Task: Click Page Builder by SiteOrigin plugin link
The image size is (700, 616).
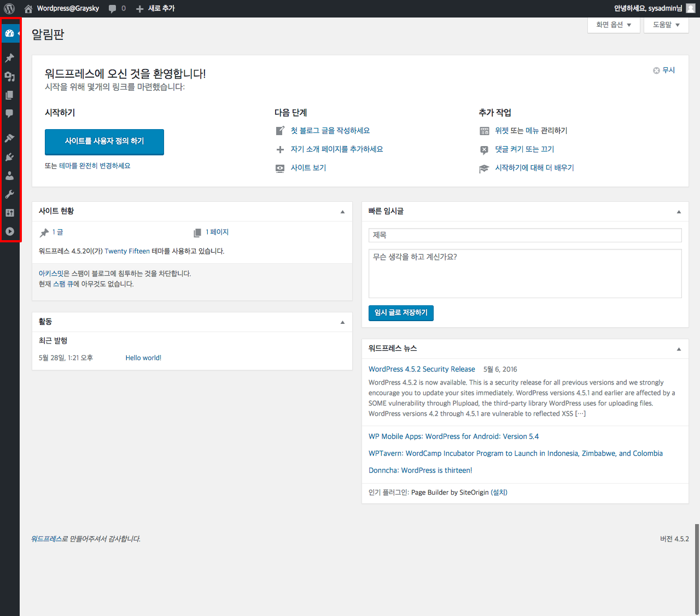Action: tap(450, 492)
